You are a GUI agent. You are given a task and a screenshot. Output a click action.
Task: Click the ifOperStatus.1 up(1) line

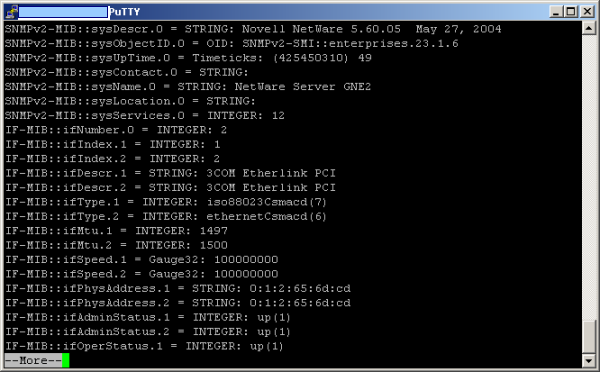pyautogui.click(x=144, y=346)
